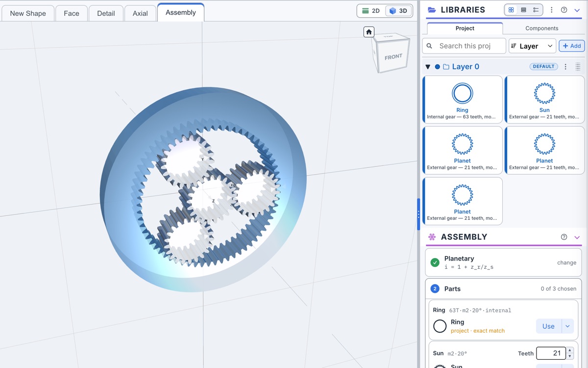Screen dimensions: 588x368
Task: Open the Detail tab
Action: (106, 13)
